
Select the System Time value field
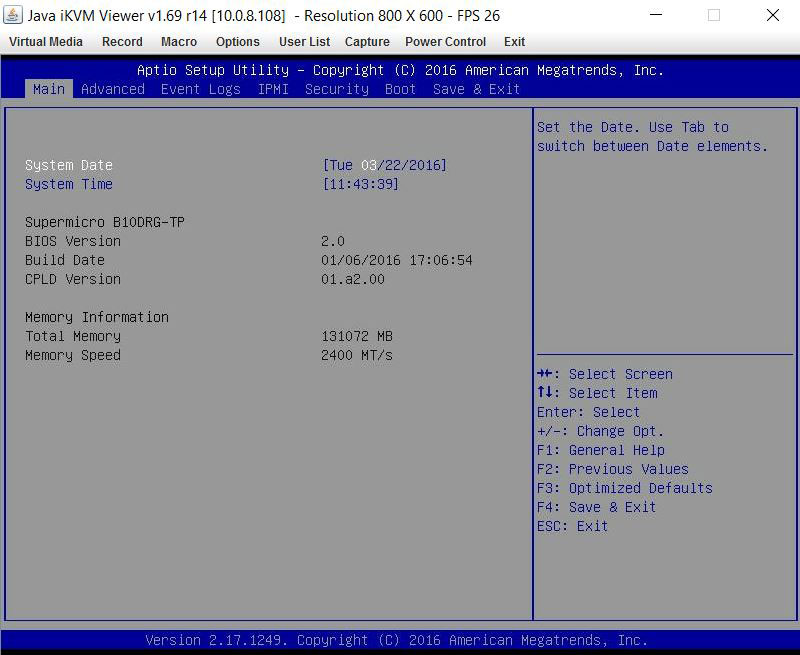coord(361,184)
